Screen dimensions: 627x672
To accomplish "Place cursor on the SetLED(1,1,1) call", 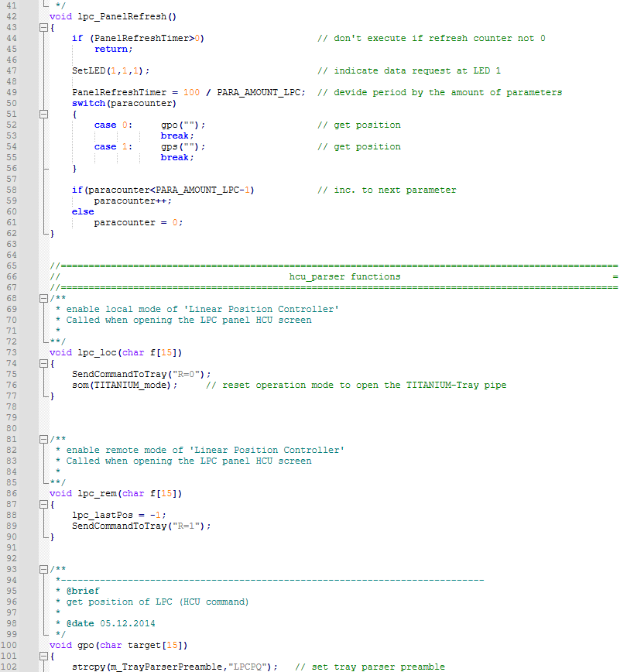I will tap(111, 70).
